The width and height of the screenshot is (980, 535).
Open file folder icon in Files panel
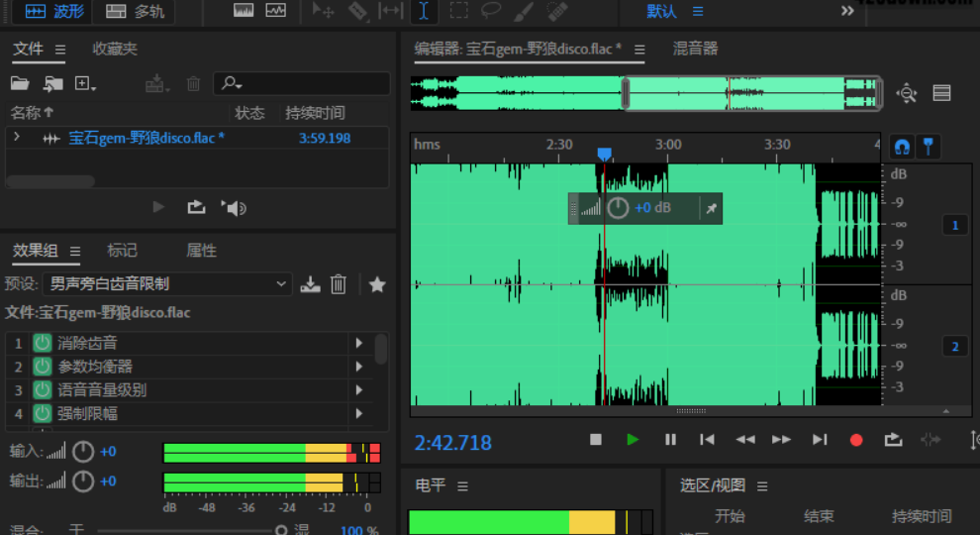point(20,84)
